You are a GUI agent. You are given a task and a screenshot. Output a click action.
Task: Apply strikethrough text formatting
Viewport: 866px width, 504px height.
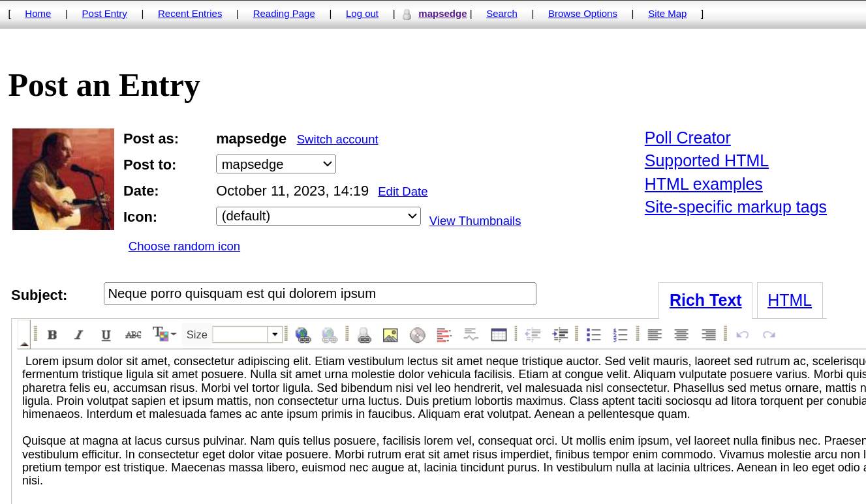pyautogui.click(x=133, y=335)
